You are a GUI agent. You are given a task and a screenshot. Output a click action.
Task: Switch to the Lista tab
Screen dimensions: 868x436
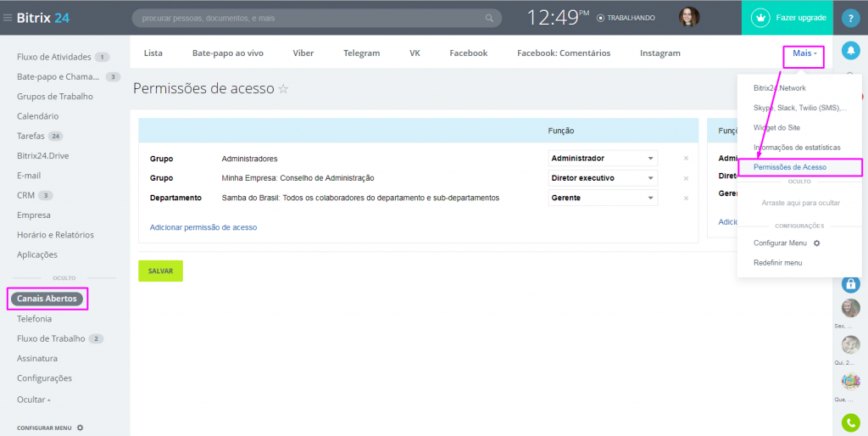(x=153, y=53)
